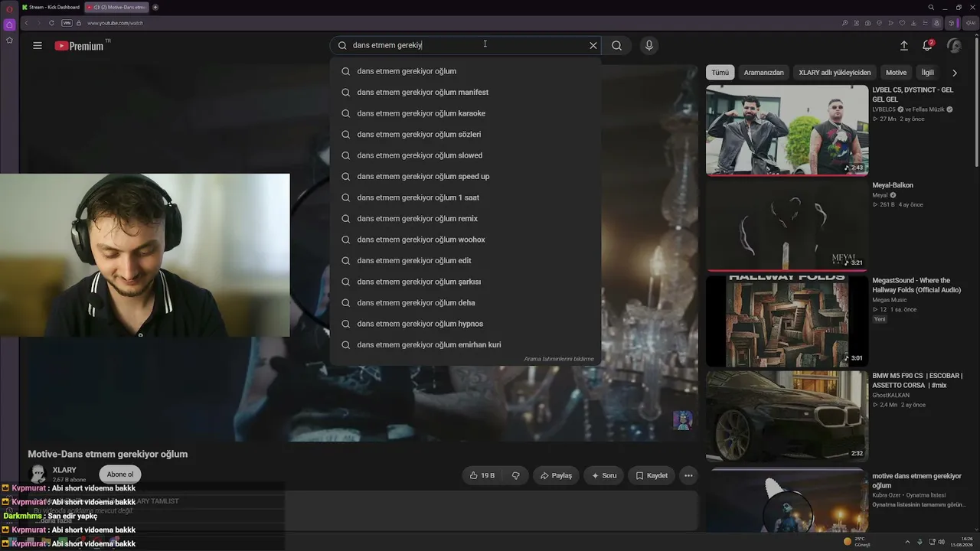Choose suggestion ending in "slowed"
Screen dimensions: 980x551
click(465, 155)
